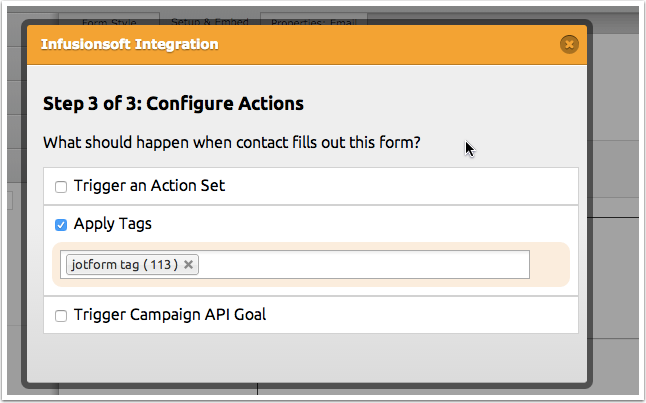Remove the jotform tag (113) chip
The height and width of the screenshot is (403, 646).
click(188, 264)
